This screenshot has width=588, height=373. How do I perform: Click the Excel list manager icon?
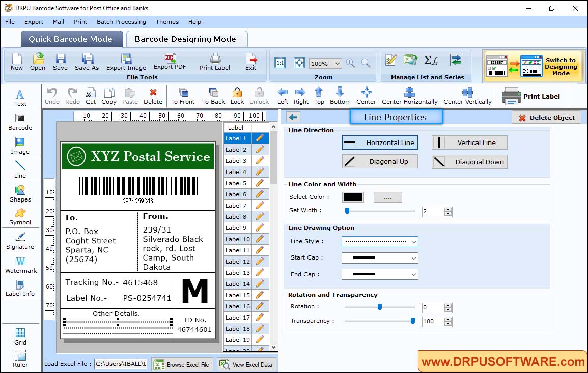411,60
